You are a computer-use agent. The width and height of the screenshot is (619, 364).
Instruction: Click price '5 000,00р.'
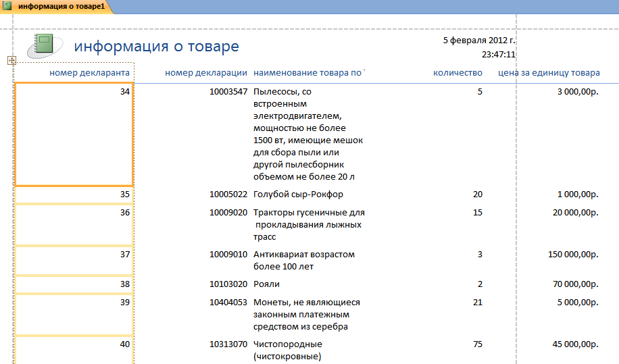[x=578, y=302]
